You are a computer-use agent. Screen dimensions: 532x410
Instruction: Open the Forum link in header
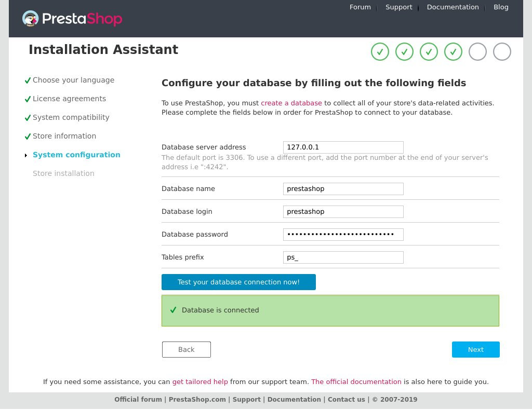point(360,7)
